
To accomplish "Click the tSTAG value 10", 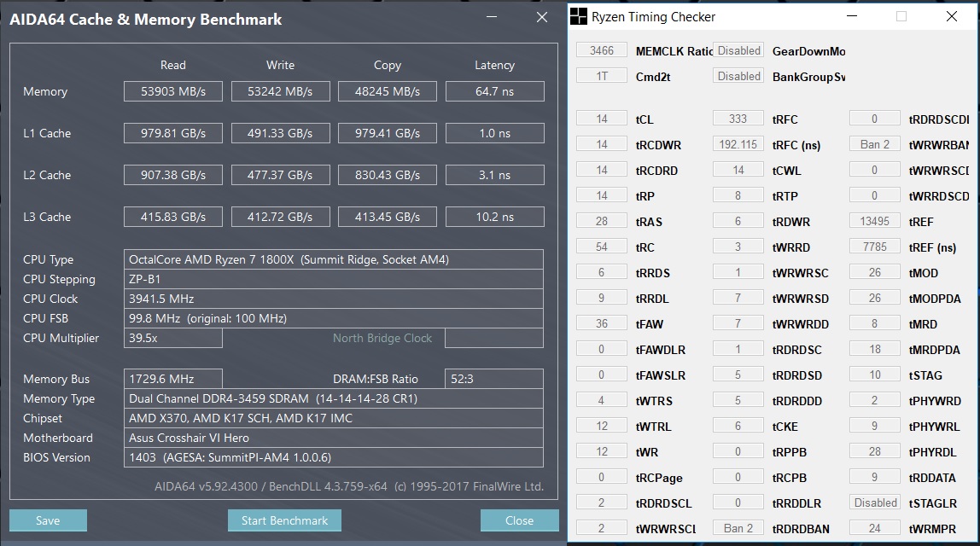I will pyautogui.click(x=875, y=375).
